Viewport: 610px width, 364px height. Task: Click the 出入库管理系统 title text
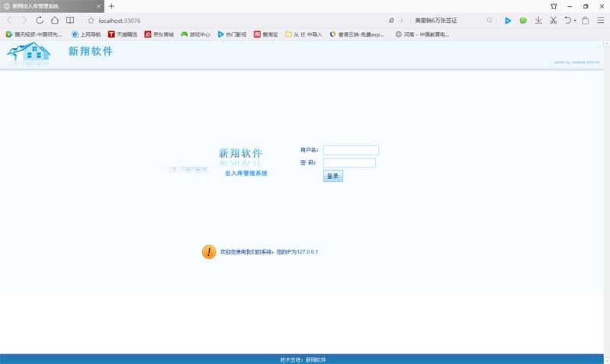tap(246, 174)
